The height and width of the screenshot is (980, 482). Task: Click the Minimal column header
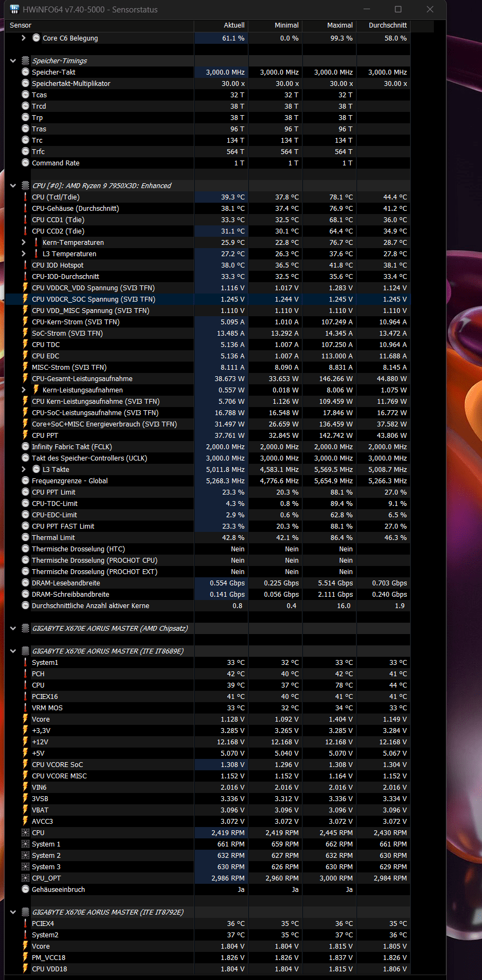275,25
